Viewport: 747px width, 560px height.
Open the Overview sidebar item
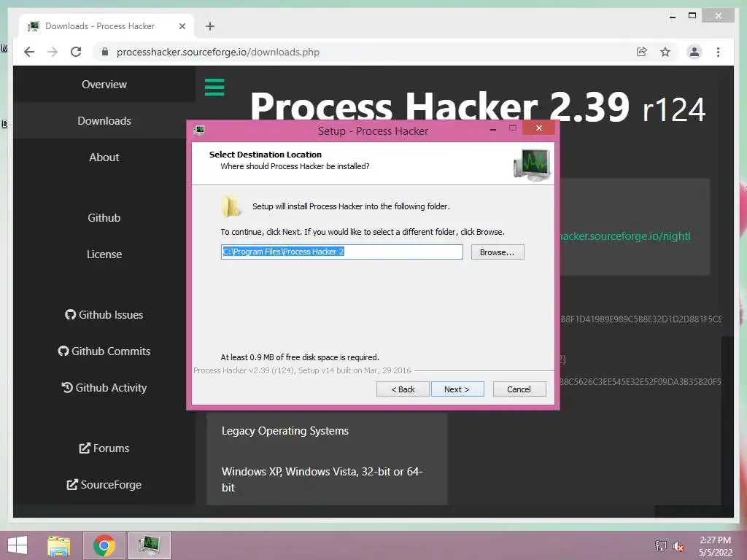point(104,85)
